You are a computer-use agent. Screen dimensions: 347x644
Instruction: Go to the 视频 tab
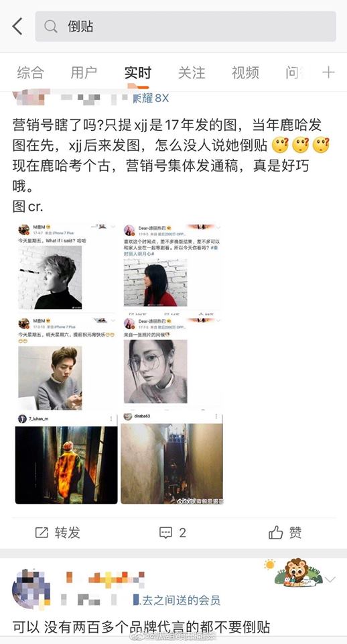(x=245, y=72)
